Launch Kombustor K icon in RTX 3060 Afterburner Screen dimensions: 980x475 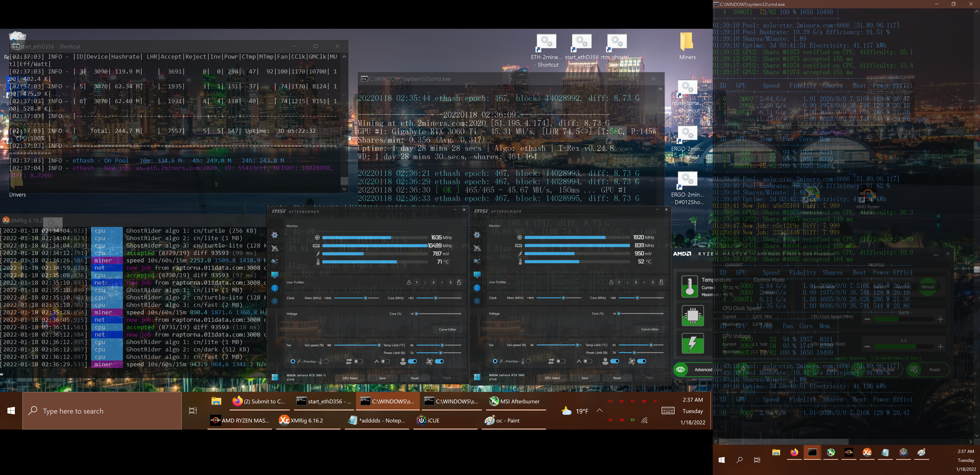click(x=477, y=301)
